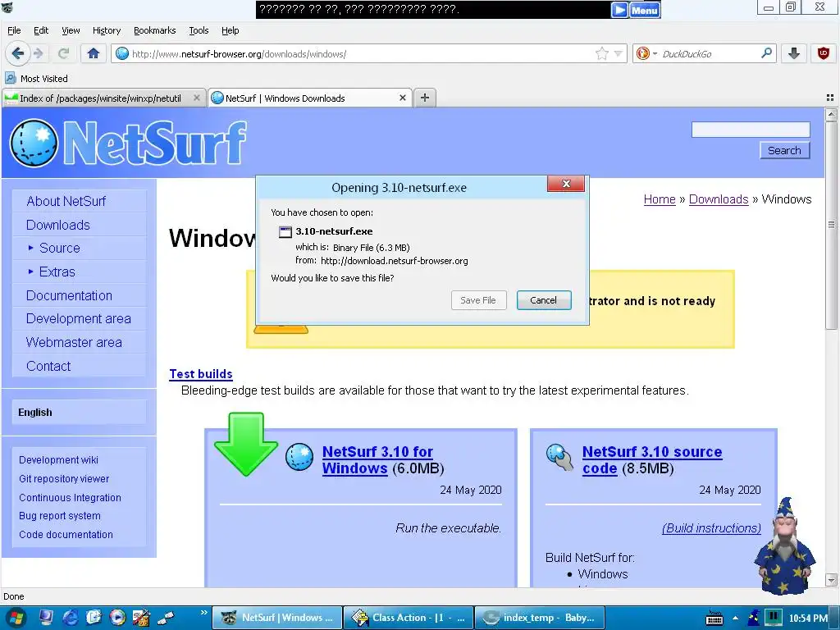Follow the Home breadcrumb link
The image size is (840, 630).
click(x=660, y=199)
